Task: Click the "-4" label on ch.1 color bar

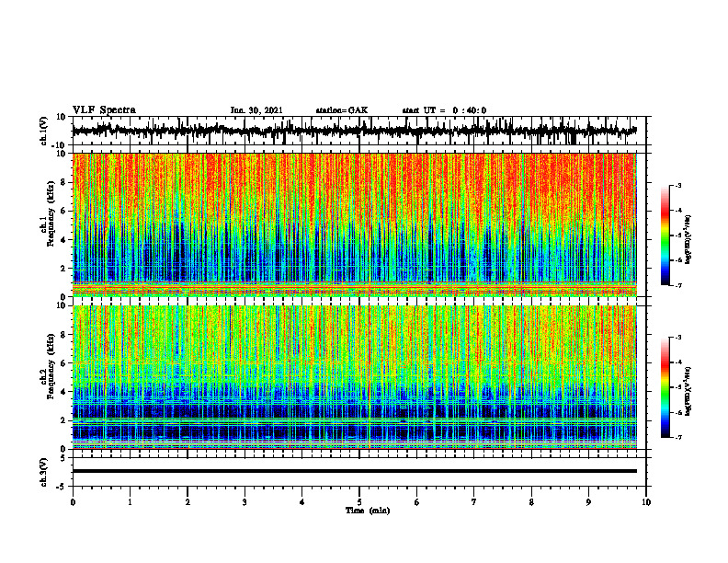Action: pos(677,211)
